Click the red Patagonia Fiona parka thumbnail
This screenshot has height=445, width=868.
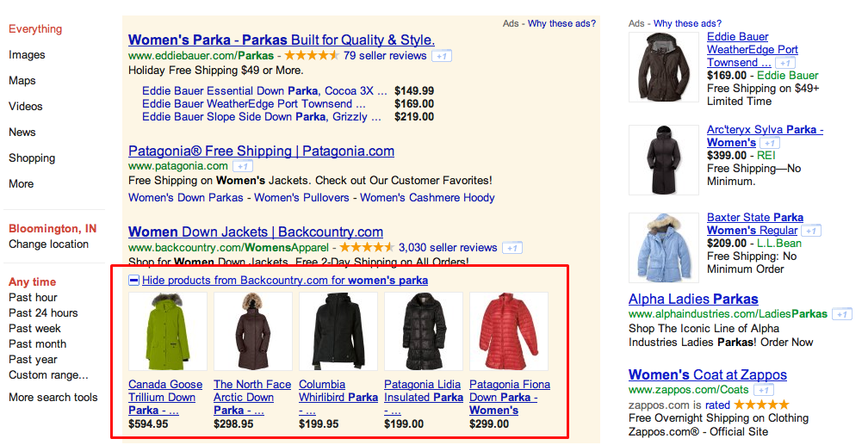coord(508,331)
